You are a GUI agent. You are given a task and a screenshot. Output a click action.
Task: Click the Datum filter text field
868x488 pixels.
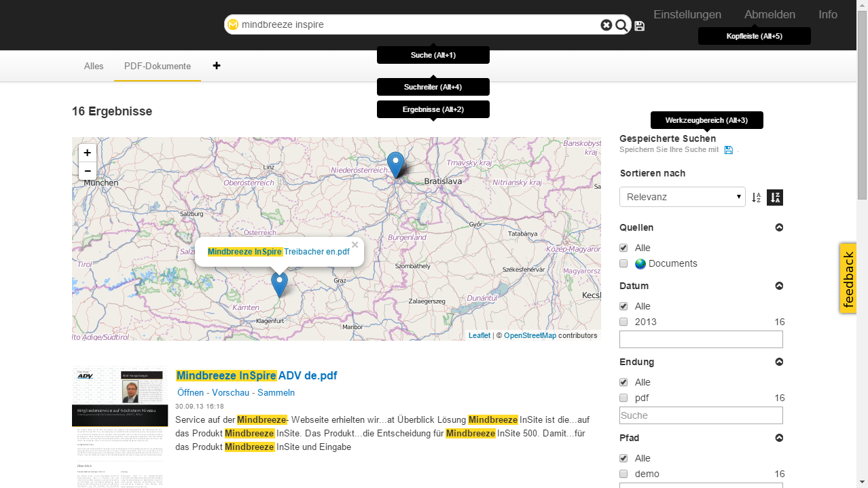701,339
